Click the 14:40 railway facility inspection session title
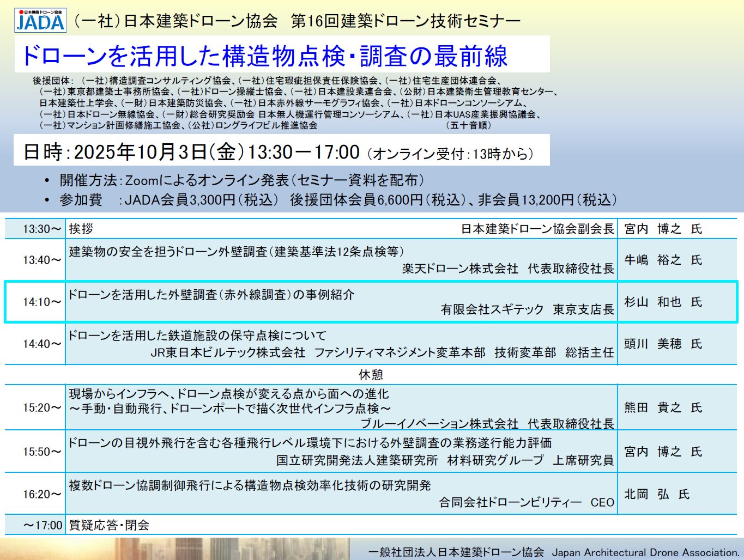Screen dimensions: 744x560 (197, 336)
